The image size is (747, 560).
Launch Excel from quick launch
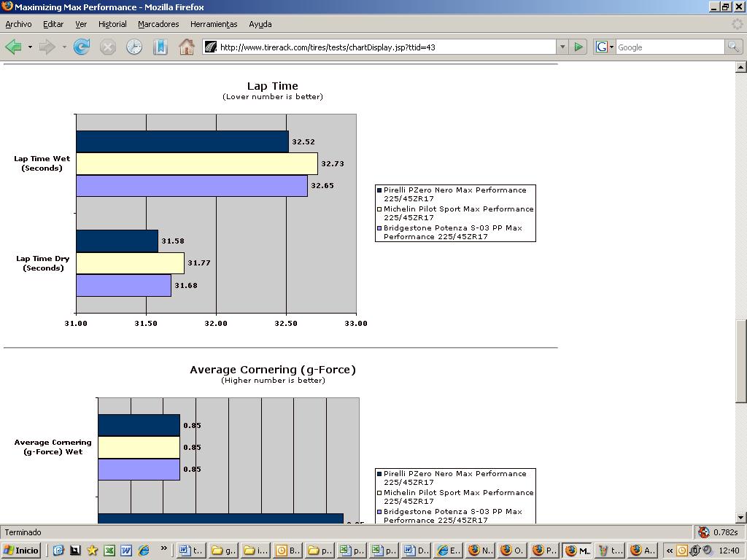pyautogui.click(x=109, y=551)
